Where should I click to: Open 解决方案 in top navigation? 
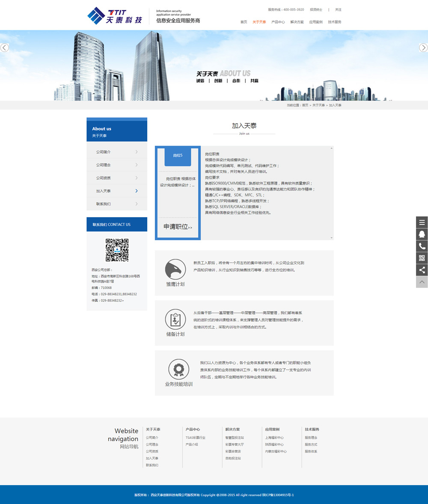pos(297,22)
